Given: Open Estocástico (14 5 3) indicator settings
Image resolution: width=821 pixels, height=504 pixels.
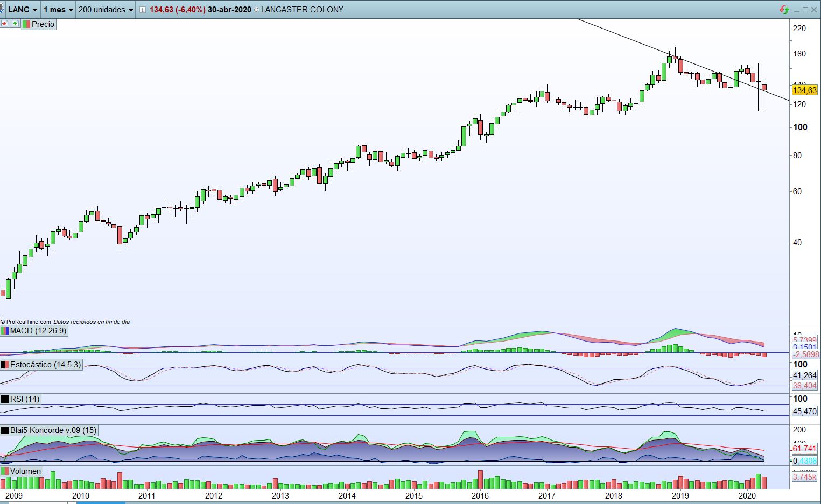Looking at the screenshot, I should tap(46, 365).
